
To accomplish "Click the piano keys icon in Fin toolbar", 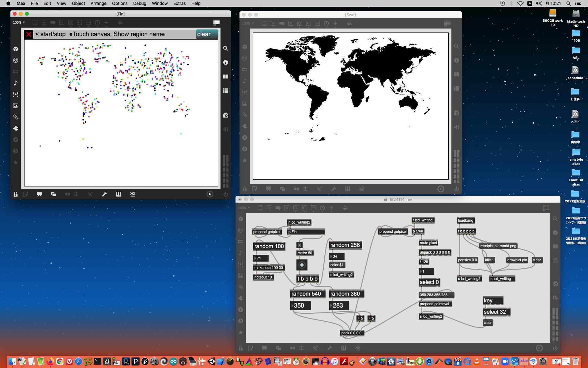I will pyautogui.click(x=119, y=194).
